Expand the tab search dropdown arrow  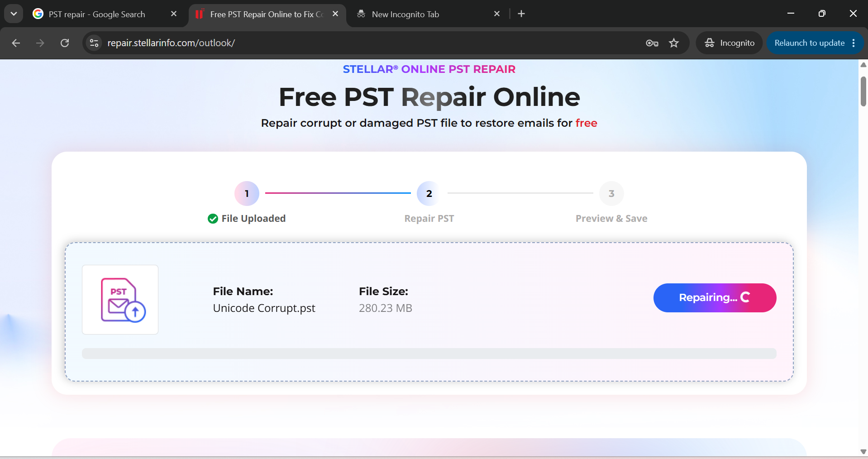point(14,14)
